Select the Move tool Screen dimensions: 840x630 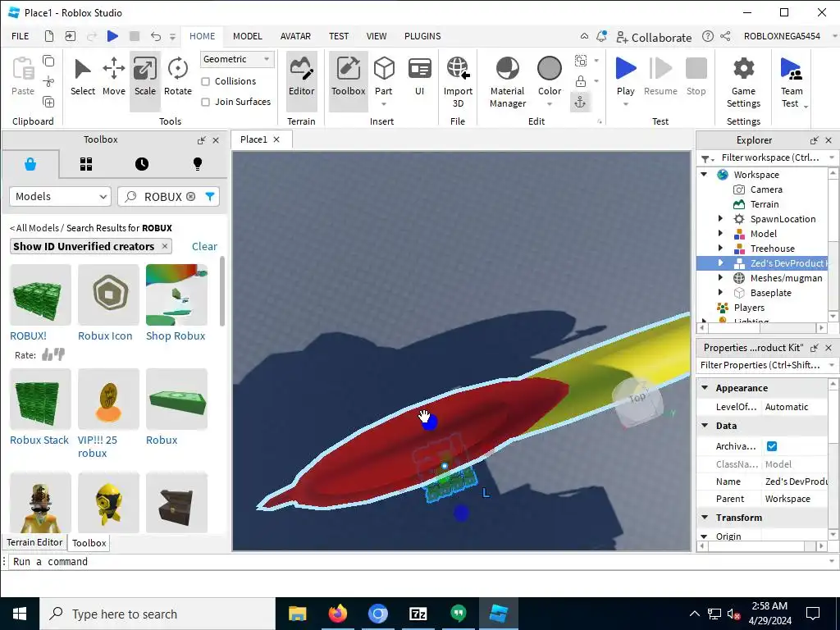click(113, 76)
